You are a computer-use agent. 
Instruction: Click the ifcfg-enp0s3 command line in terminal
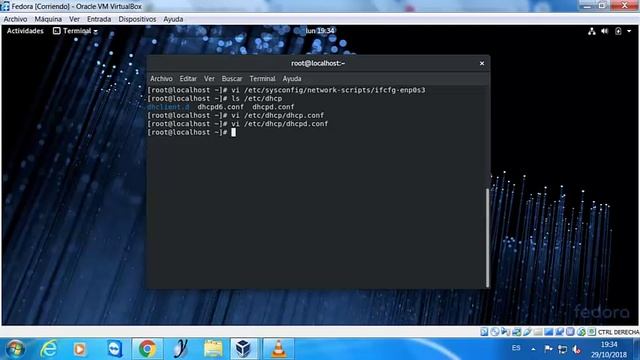click(286, 90)
